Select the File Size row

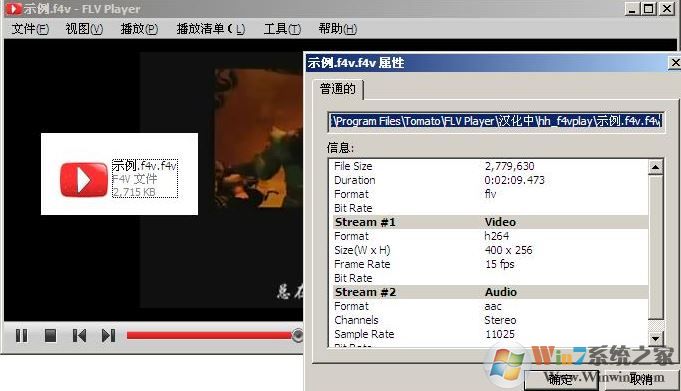(490, 166)
